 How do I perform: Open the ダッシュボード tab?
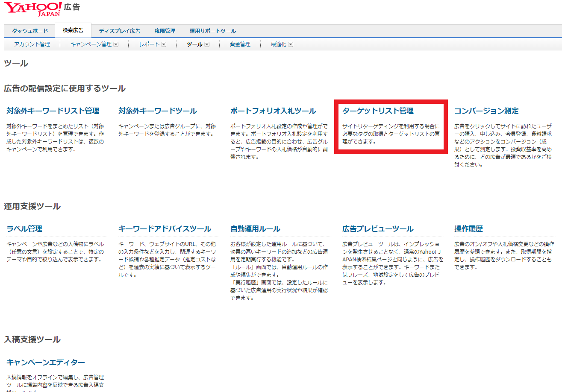(x=29, y=31)
